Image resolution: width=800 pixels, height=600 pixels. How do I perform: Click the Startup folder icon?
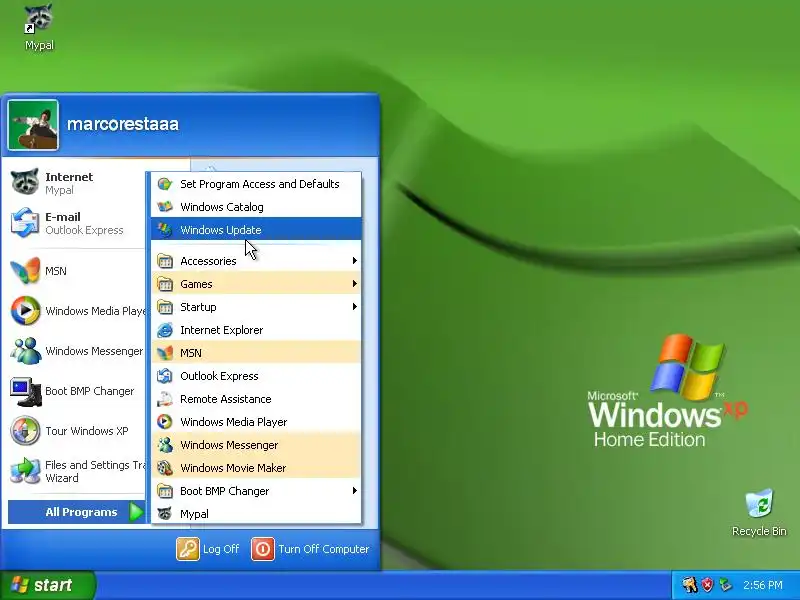pyautogui.click(x=165, y=307)
